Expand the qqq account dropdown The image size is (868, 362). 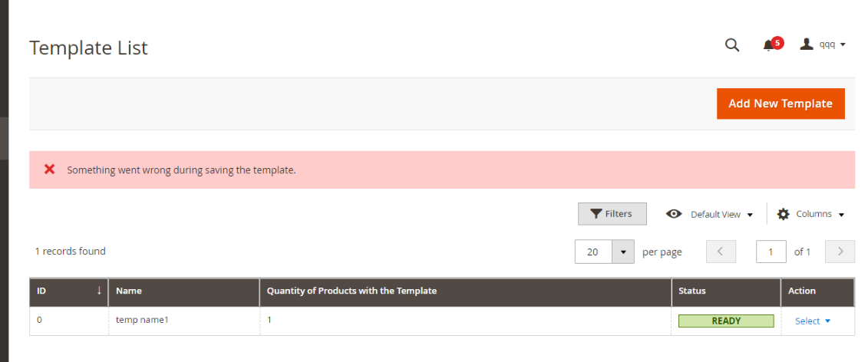[832, 44]
